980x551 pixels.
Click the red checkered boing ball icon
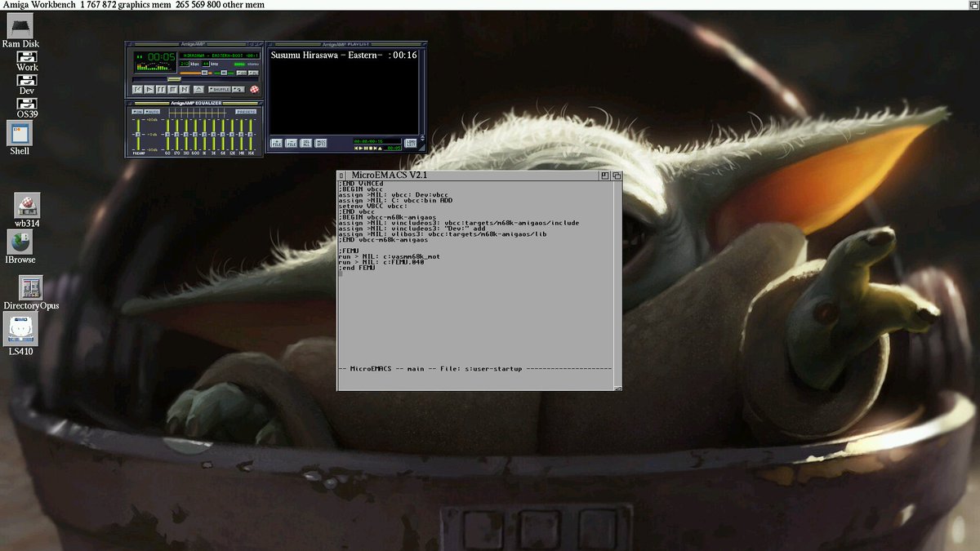coord(255,89)
